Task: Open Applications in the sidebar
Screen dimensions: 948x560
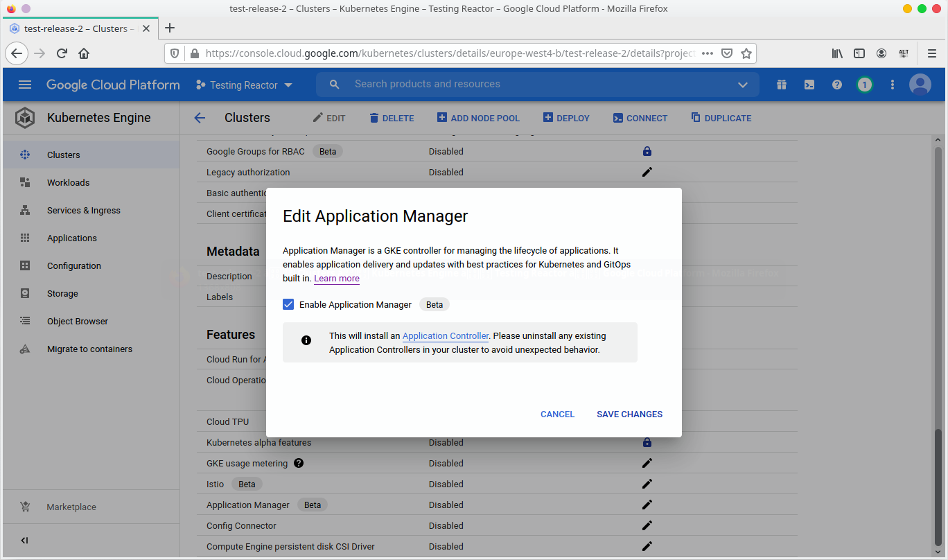Action: [90, 238]
